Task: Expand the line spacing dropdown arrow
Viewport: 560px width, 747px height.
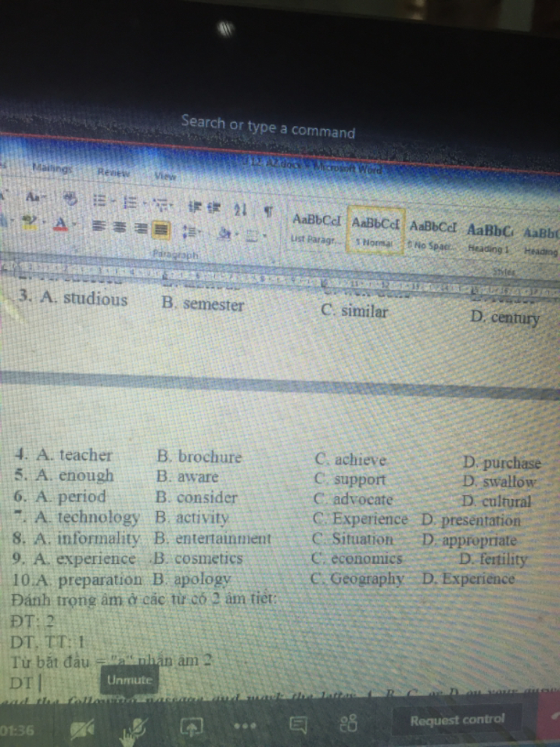Action: 200,233
